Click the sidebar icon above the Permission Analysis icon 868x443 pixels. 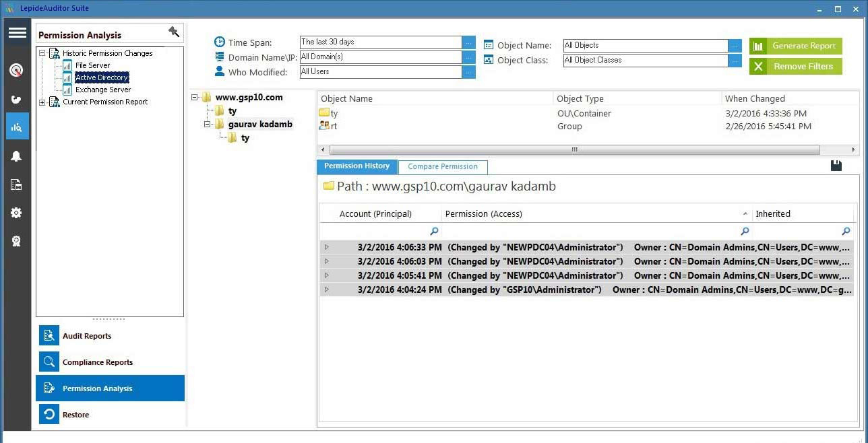click(x=17, y=100)
